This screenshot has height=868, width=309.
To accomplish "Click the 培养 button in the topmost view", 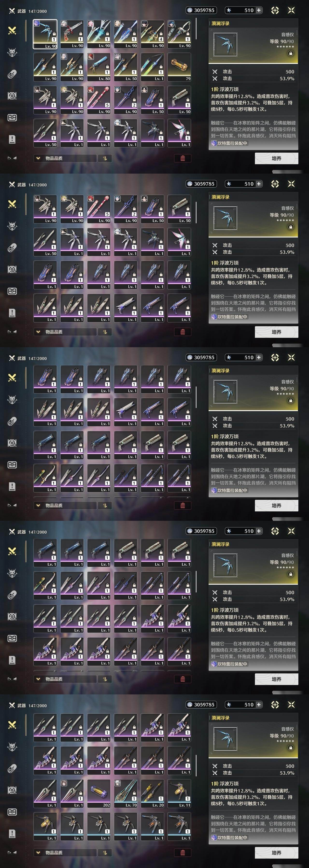I will click(x=276, y=158).
